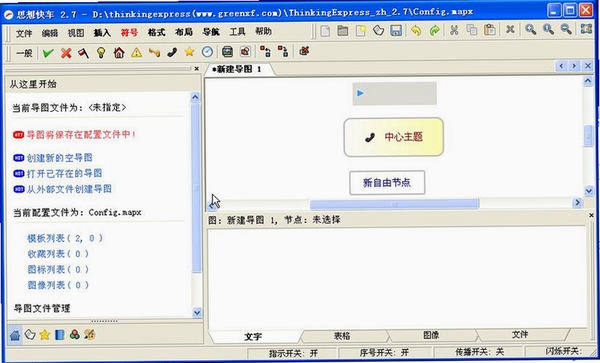Click the right tab navigation arrow
The width and height of the screenshot is (600, 363).
tap(574, 66)
